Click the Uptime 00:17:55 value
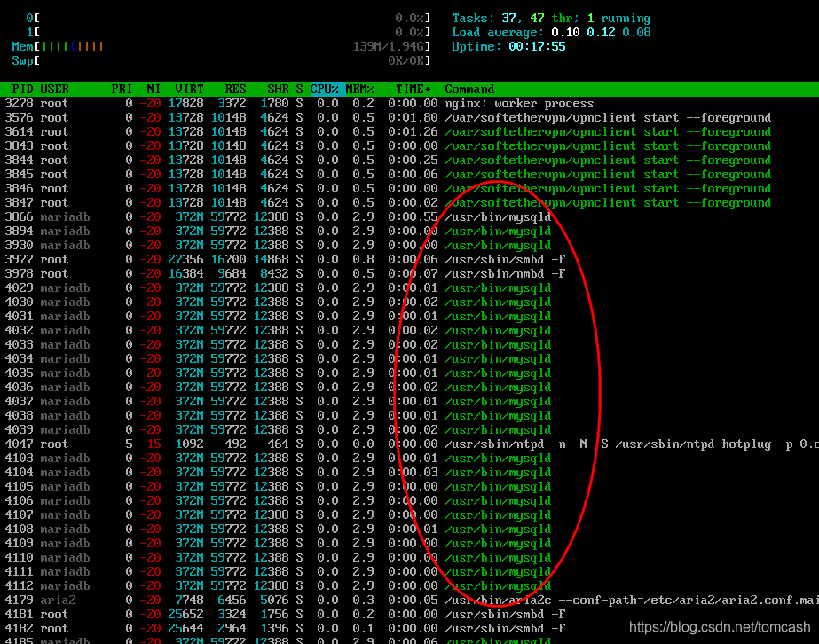819x644 pixels. click(537, 46)
